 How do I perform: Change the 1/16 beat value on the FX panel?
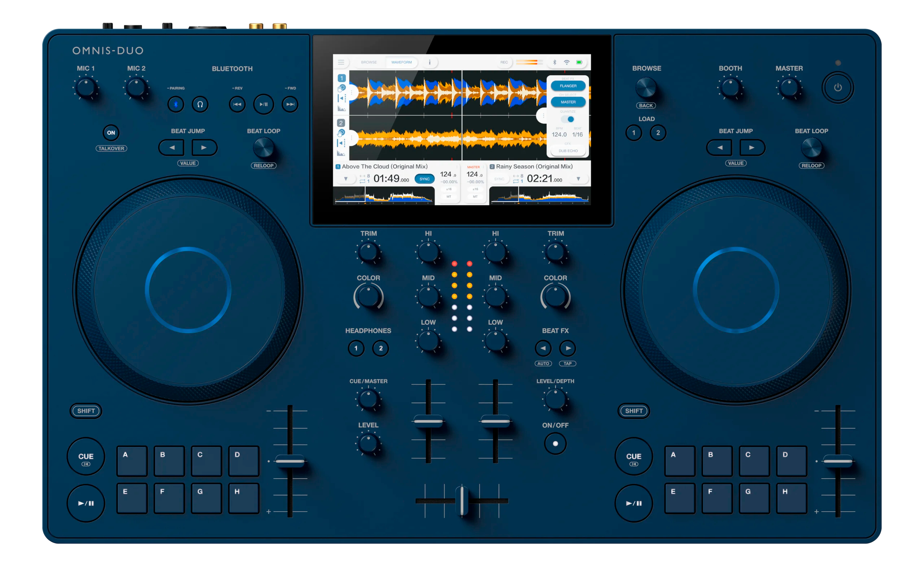[x=577, y=134]
